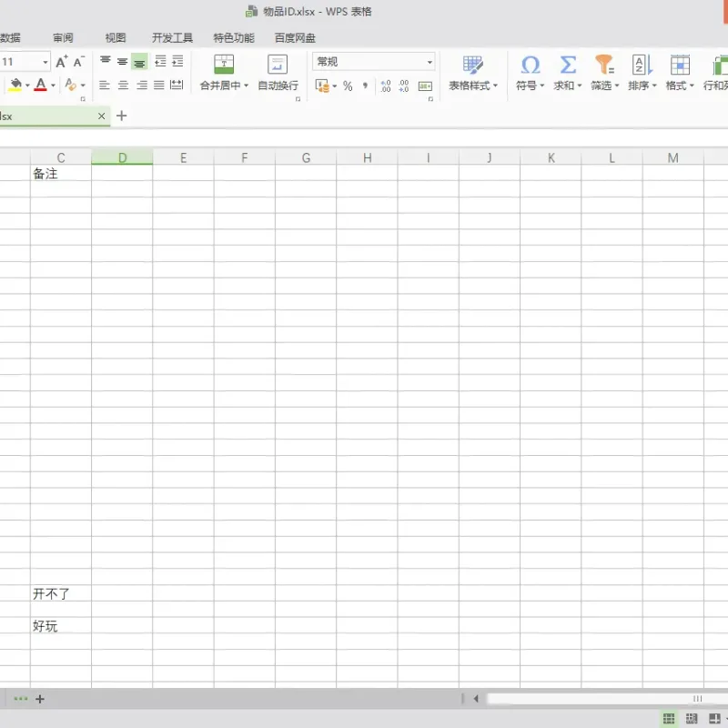
Task: Click the cell containing 备注
Action: pyautogui.click(x=61, y=174)
